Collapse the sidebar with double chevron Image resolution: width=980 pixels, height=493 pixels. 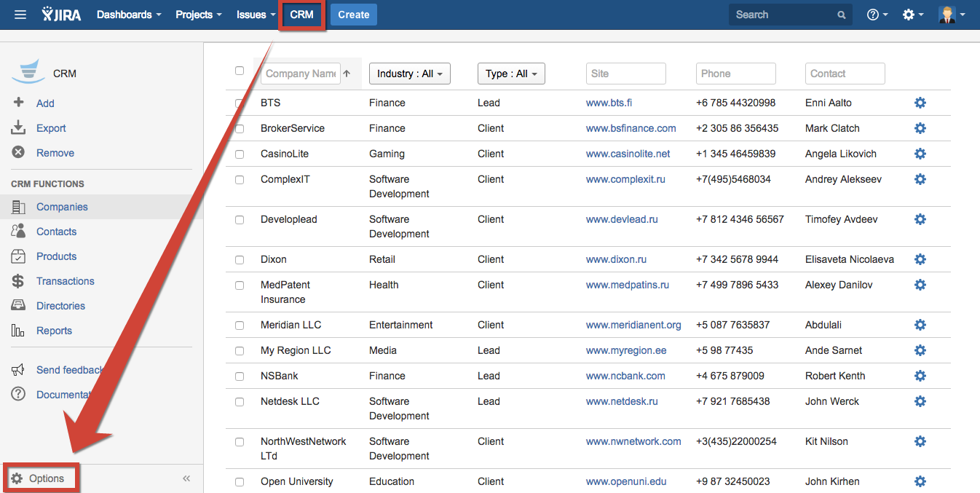186,478
